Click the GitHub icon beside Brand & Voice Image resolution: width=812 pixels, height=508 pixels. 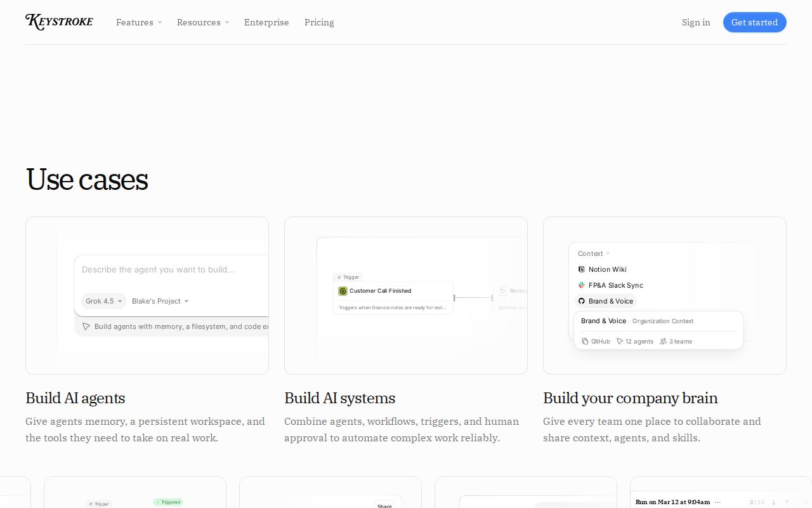point(581,301)
